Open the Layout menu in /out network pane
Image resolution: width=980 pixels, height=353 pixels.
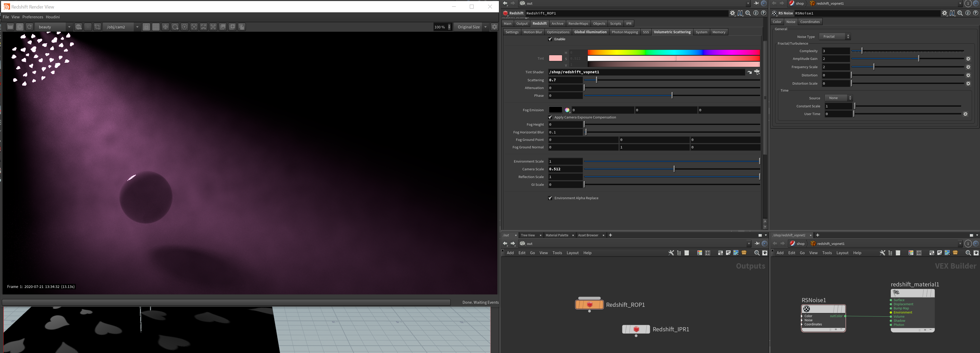click(572, 253)
